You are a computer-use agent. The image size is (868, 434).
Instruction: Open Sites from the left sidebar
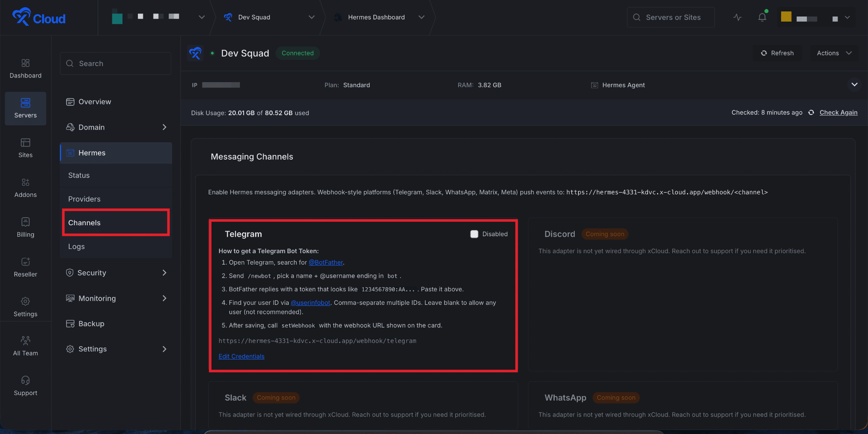tap(25, 148)
